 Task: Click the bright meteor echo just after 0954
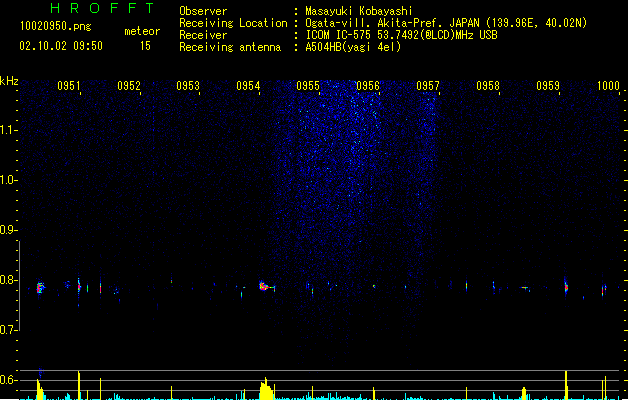(x=265, y=286)
